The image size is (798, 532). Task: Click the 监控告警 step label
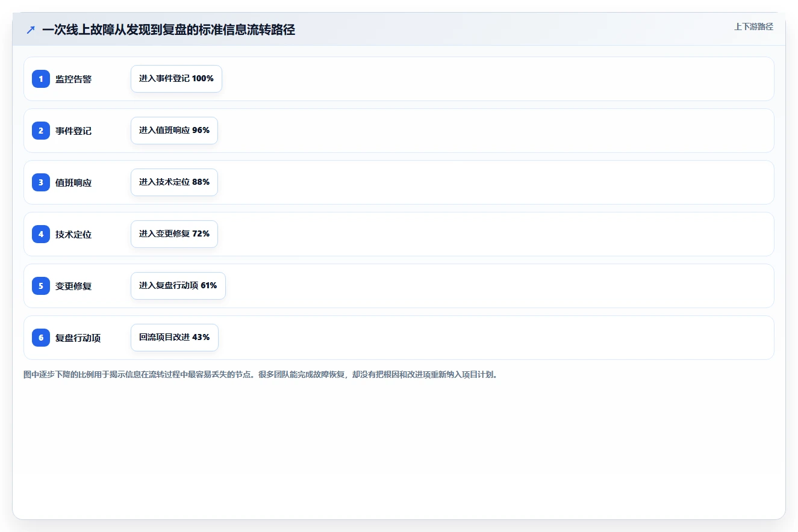[x=73, y=79]
